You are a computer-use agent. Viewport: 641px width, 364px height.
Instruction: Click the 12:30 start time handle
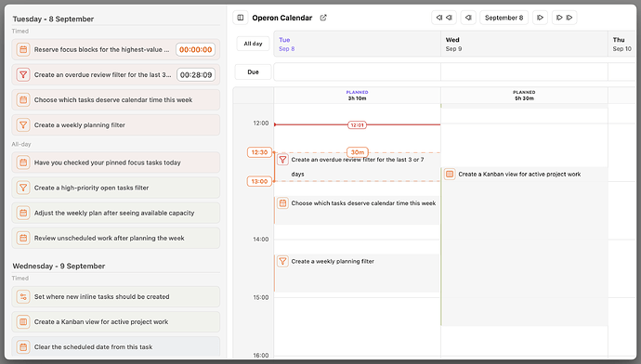[259, 152]
